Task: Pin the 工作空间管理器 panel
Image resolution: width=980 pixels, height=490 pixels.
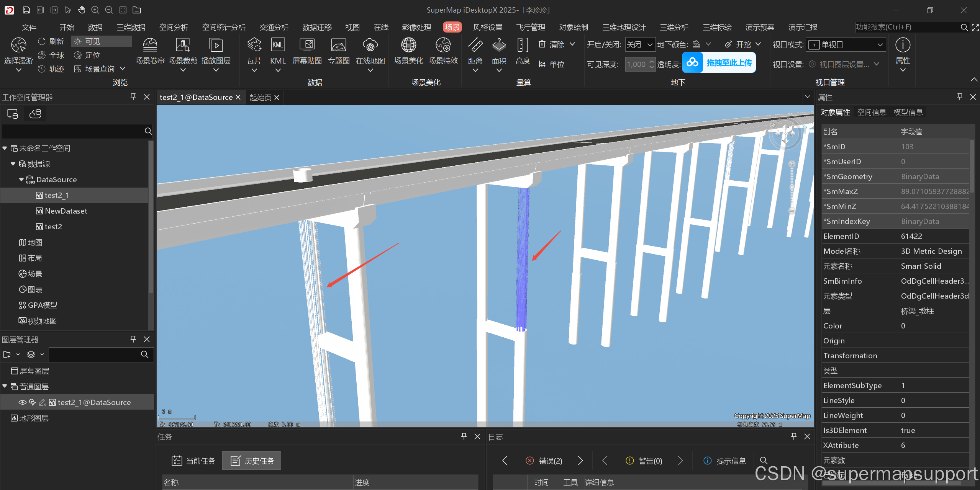Action: coord(133,97)
